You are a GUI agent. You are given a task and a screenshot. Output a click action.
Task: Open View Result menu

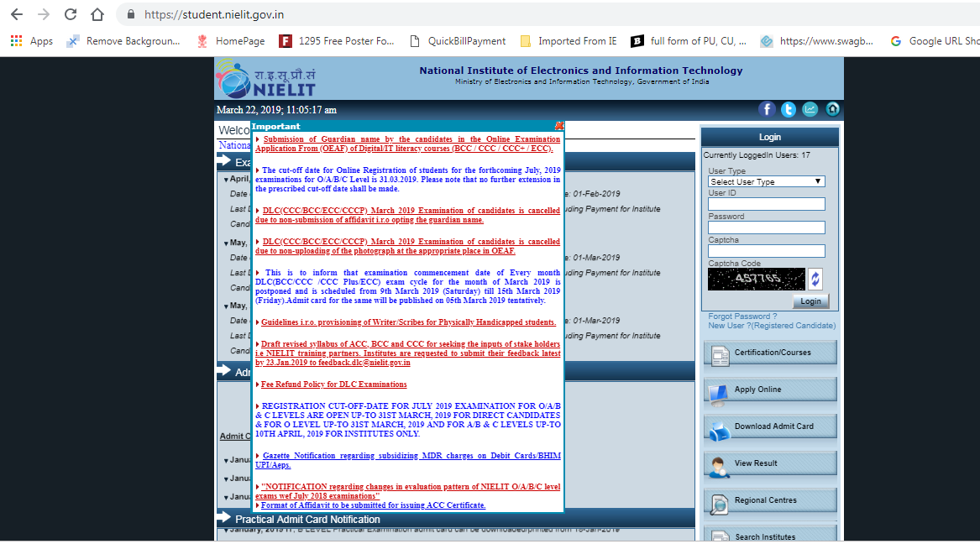[770, 463]
